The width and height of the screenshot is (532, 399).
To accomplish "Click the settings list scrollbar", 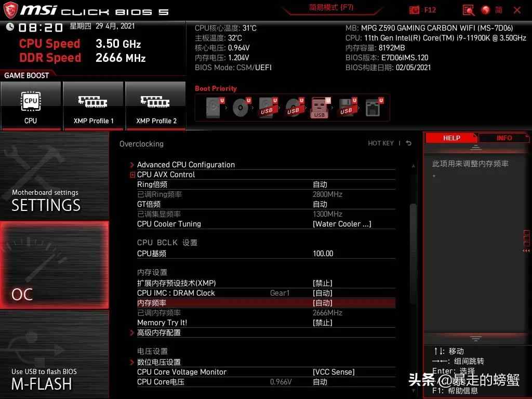I will tap(413, 255).
